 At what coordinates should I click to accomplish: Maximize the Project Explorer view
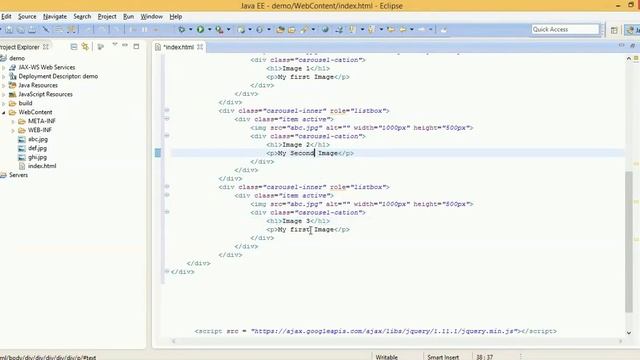pos(136,47)
